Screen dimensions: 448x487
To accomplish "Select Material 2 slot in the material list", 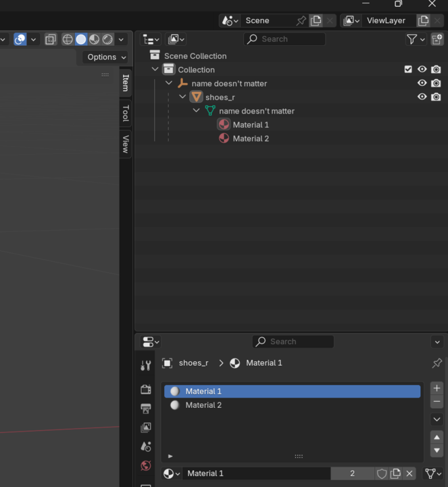I will pyautogui.click(x=293, y=405).
